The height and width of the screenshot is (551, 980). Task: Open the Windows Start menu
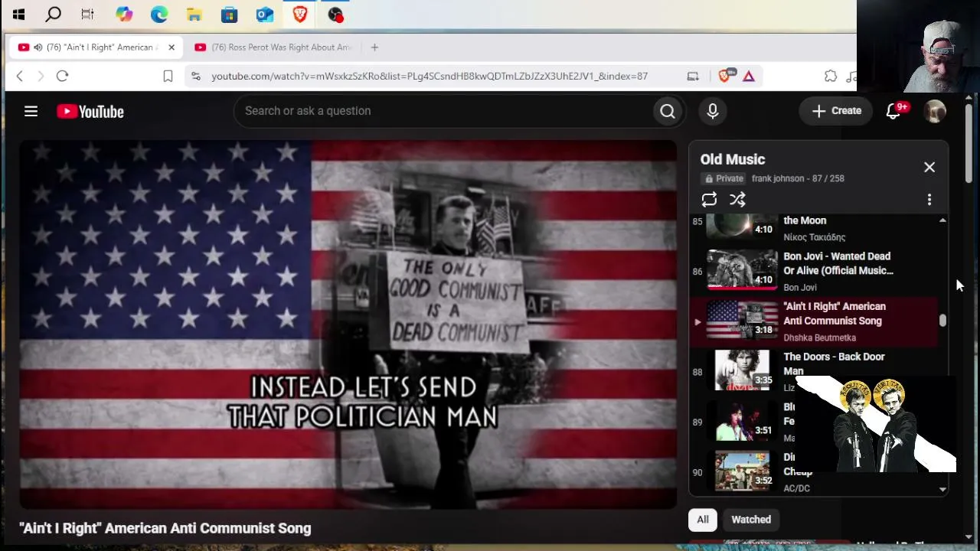[x=18, y=14]
